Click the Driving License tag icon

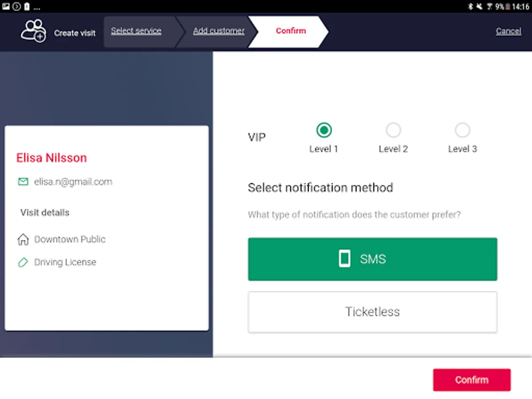[x=23, y=262]
